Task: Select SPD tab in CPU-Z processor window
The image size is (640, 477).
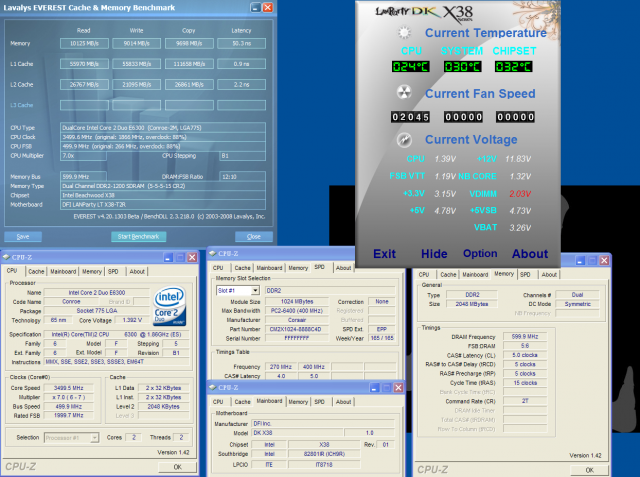Action: [113, 271]
